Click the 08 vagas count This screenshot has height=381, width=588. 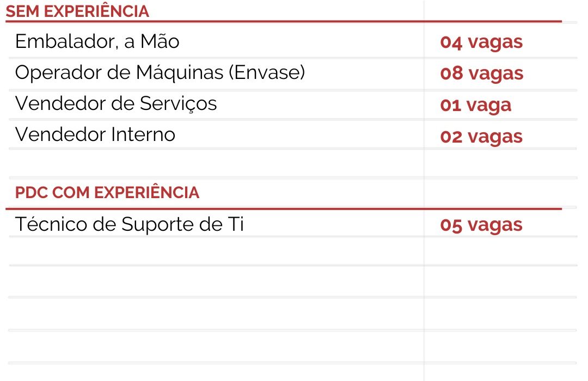(482, 73)
